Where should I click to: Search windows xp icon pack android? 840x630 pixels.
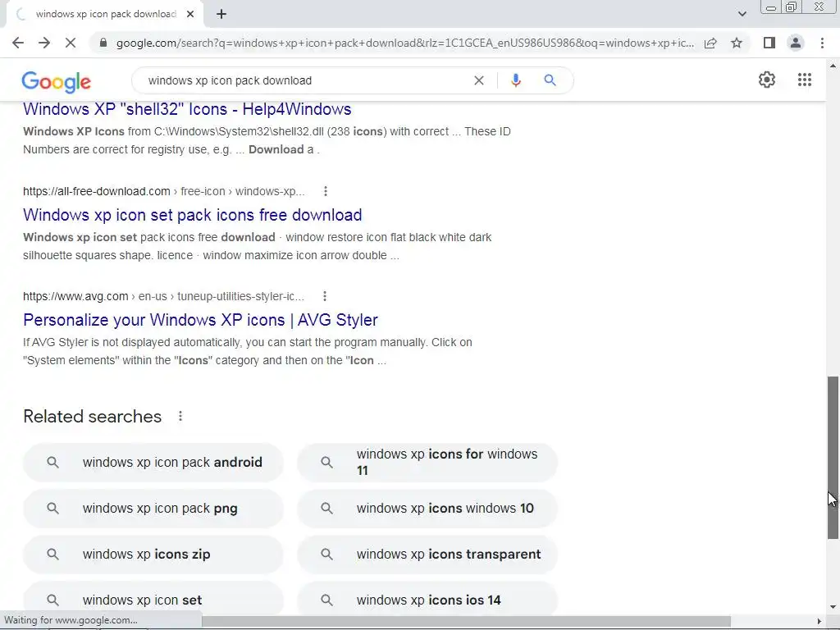[x=153, y=463]
